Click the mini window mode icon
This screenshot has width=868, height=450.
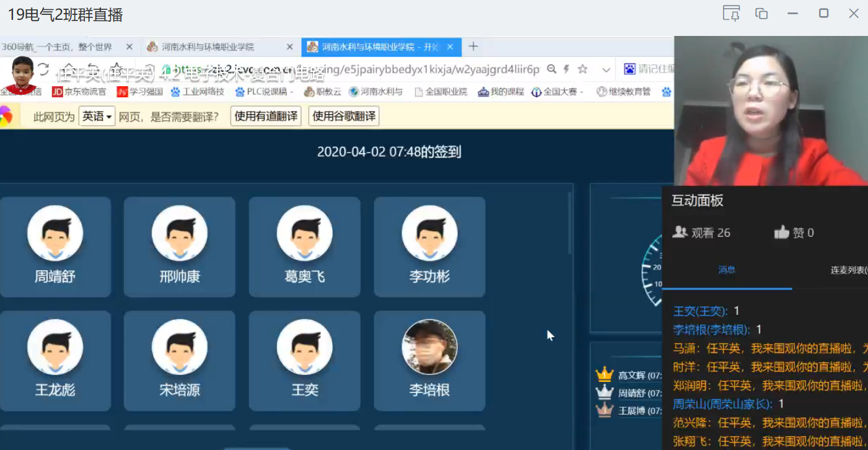point(761,14)
